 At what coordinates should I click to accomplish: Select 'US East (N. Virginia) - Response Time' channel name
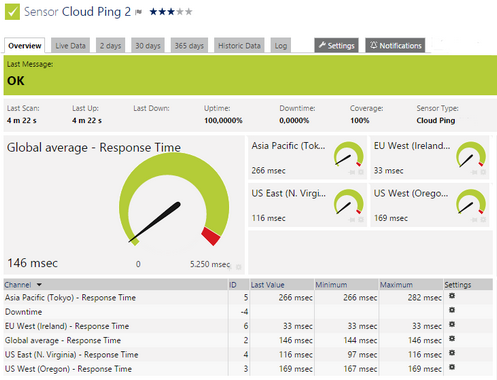click(x=71, y=355)
